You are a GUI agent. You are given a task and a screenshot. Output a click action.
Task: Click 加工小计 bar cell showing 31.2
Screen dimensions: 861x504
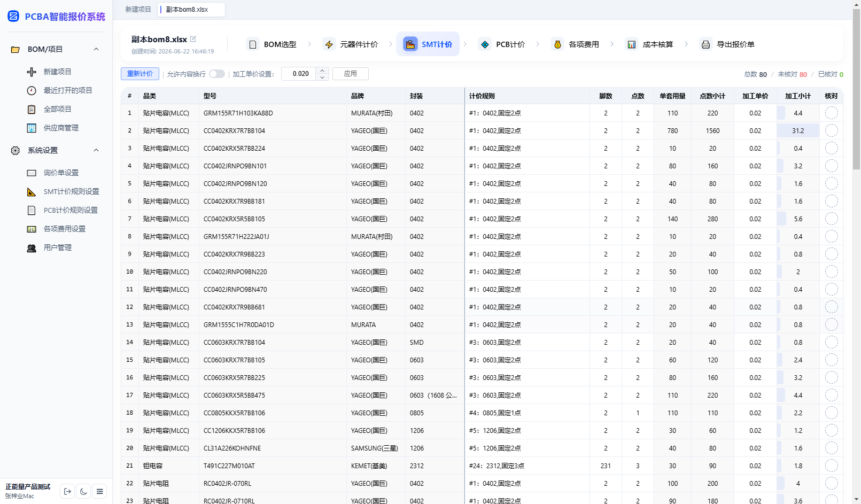[798, 130]
